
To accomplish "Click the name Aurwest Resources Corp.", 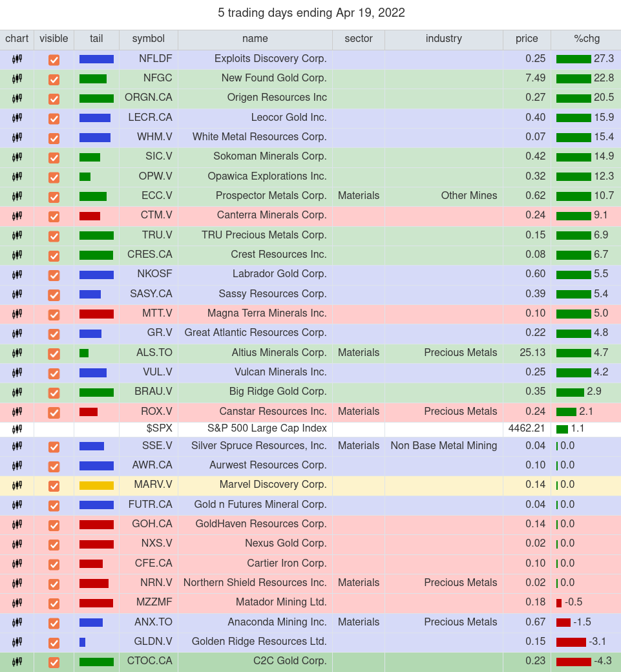I will 268,465.
